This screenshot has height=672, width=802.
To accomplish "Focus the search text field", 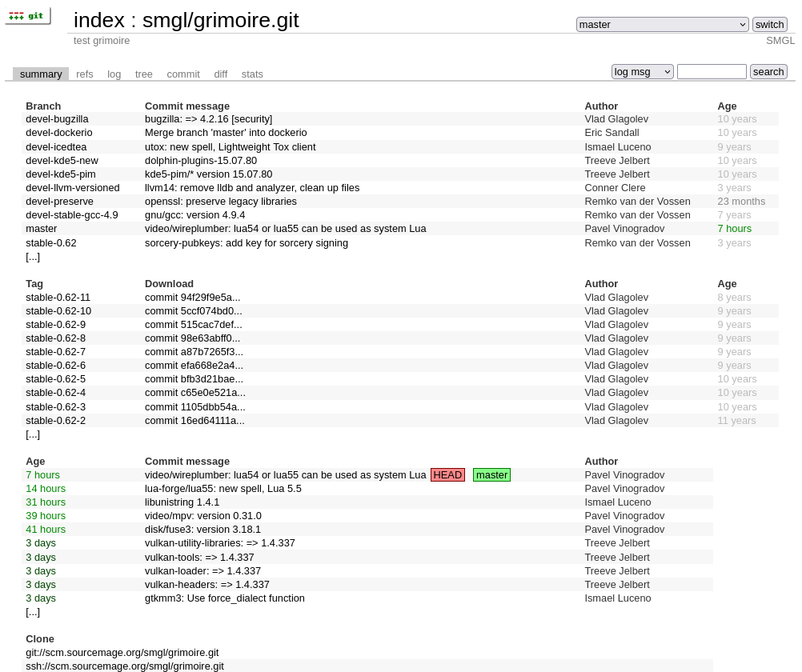I will 712,71.
